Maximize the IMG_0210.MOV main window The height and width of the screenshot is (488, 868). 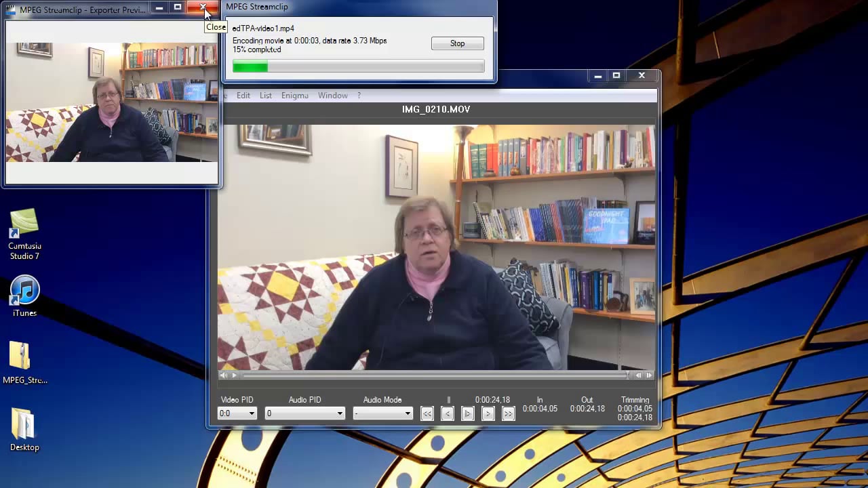(616, 76)
